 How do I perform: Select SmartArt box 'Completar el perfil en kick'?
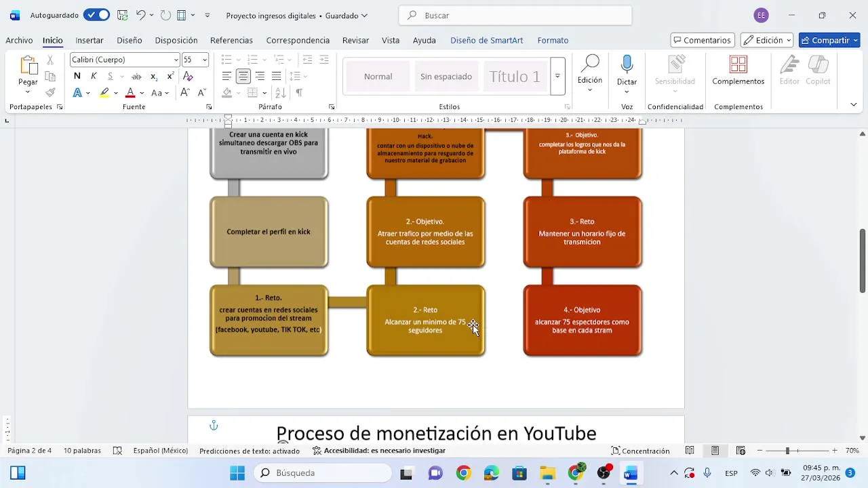pos(269,232)
